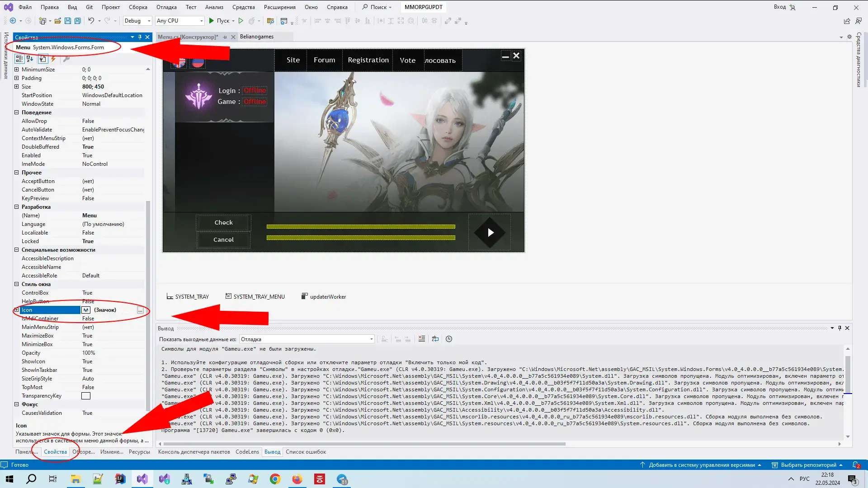Open Windows Start menu
The height and width of the screenshot is (488, 868).
pos(9,479)
